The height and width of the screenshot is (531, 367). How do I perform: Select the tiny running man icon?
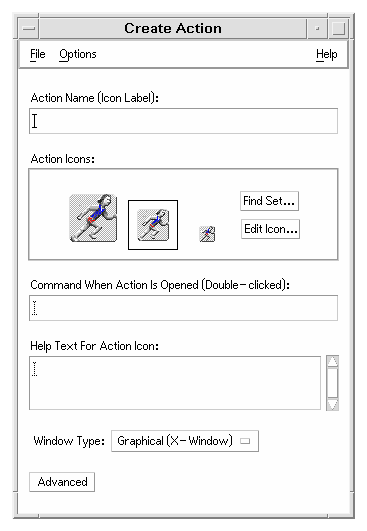pos(207,234)
